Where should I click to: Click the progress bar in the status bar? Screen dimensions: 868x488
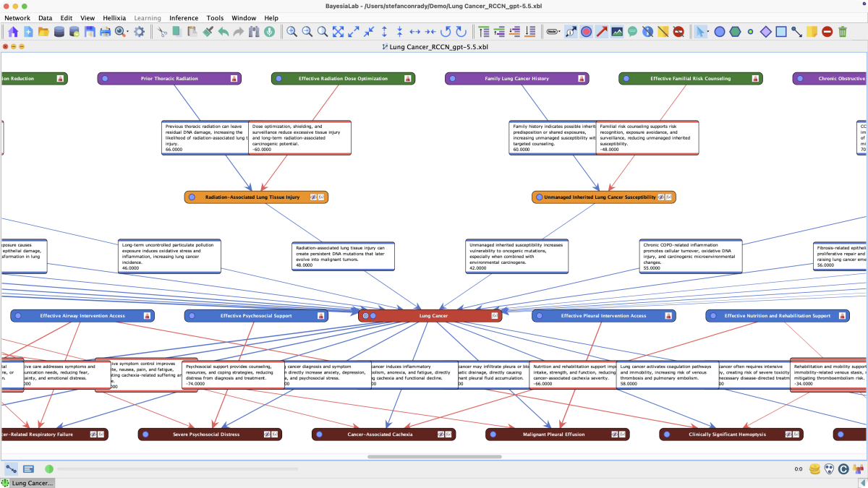[x=177, y=469]
